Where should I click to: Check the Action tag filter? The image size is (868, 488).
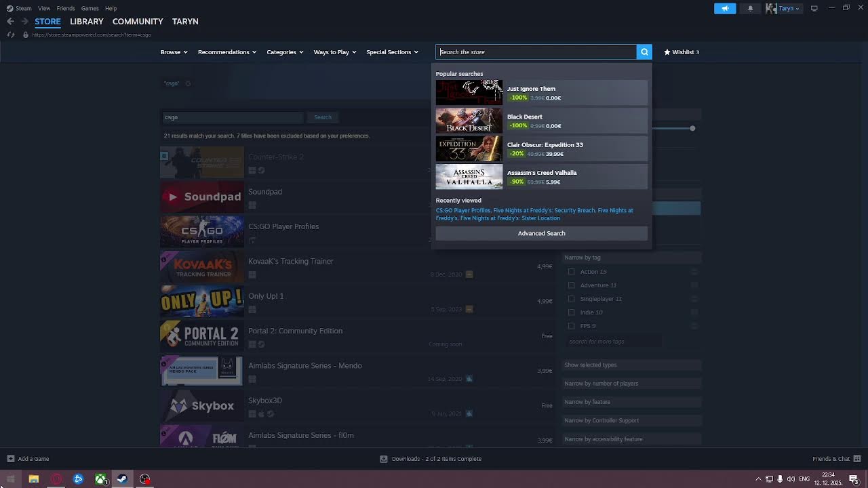tap(572, 272)
